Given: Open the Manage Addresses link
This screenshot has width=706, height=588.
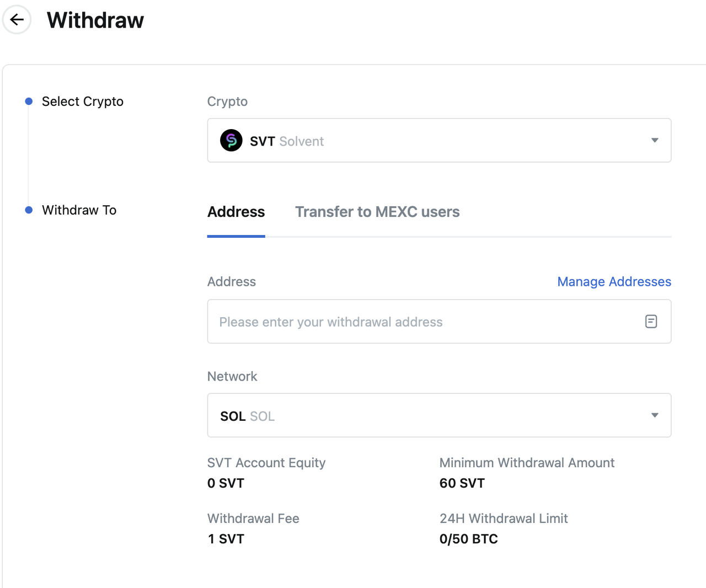Looking at the screenshot, I should point(614,282).
